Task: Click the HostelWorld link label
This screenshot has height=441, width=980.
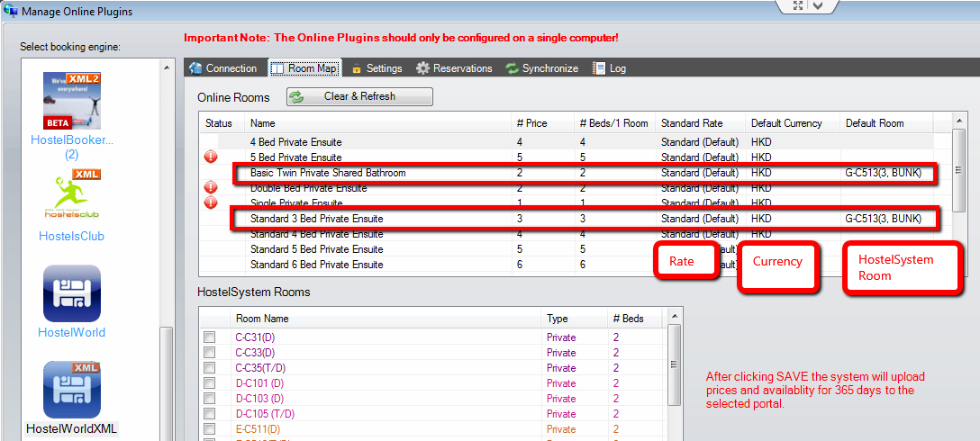Action: point(71,332)
